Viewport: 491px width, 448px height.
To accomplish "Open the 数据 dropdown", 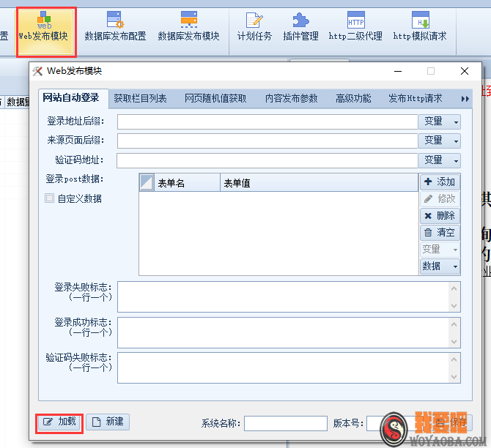I will 440,266.
